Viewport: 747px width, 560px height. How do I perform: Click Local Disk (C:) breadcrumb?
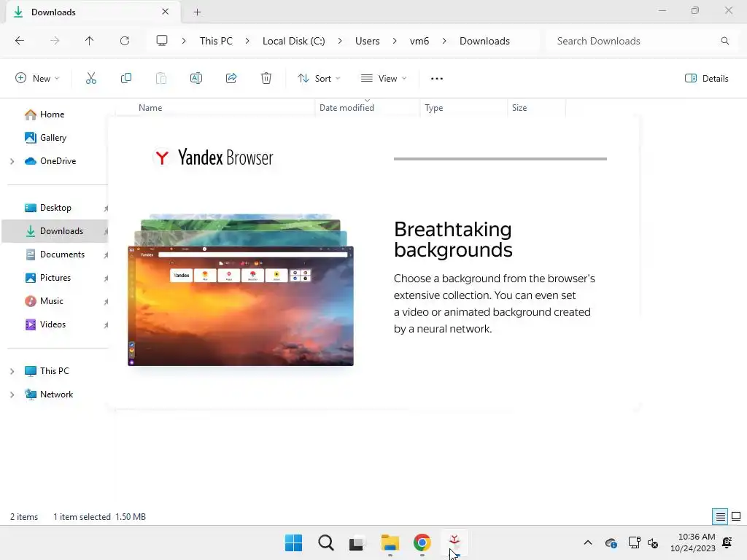point(293,41)
